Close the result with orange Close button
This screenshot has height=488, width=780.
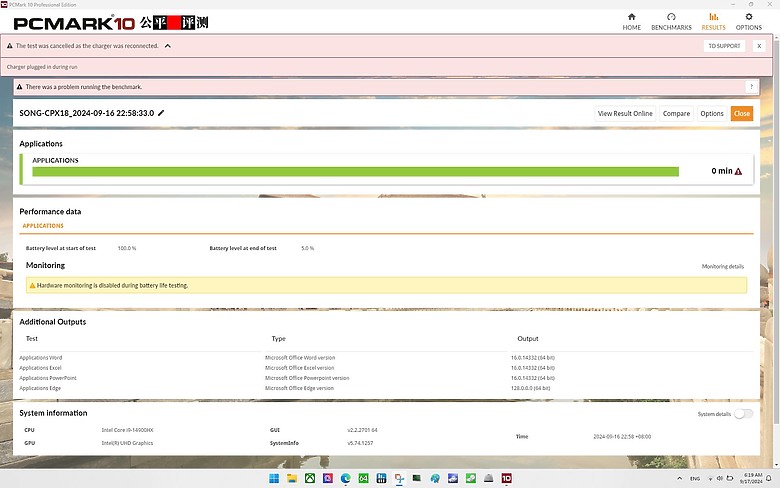point(742,113)
